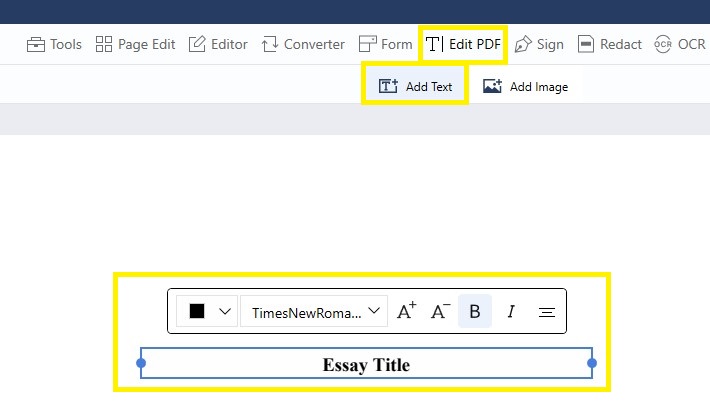
Task: Click inside the Essay Title text box
Action: pyautogui.click(x=366, y=363)
